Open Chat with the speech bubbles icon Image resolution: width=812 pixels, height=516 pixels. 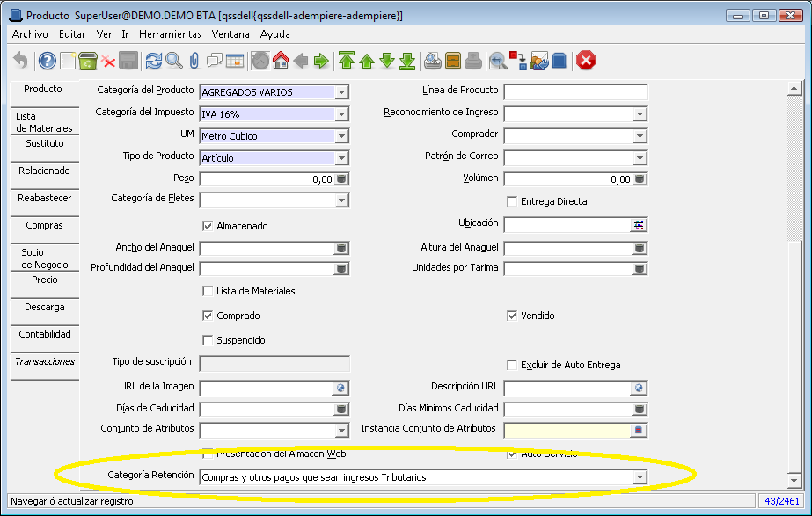[215, 61]
